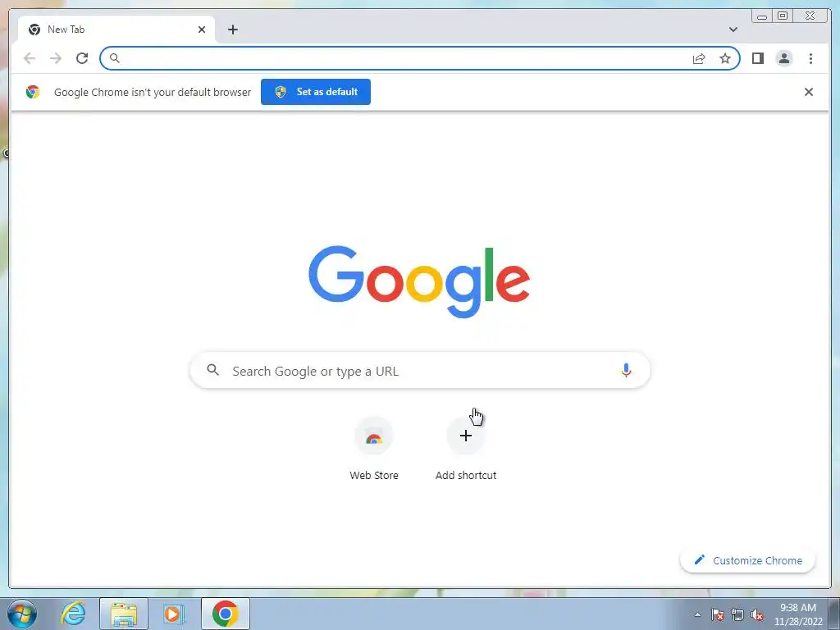
Task: Click the forward navigation arrow
Action: pyautogui.click(x=56, y=58)
